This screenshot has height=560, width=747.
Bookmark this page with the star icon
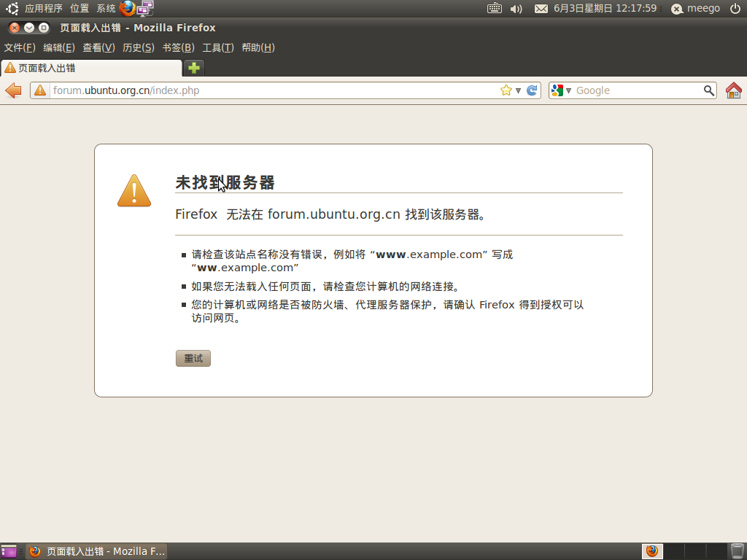point(506,90)
